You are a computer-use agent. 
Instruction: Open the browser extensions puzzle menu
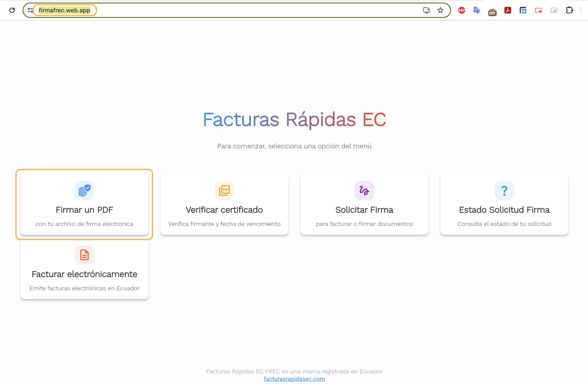pos(570,10)
